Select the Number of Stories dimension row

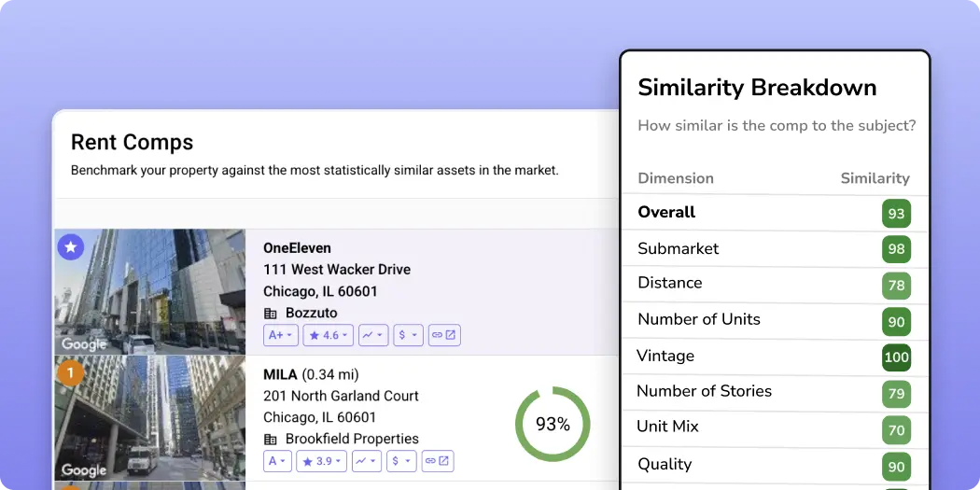pos(775,394)
